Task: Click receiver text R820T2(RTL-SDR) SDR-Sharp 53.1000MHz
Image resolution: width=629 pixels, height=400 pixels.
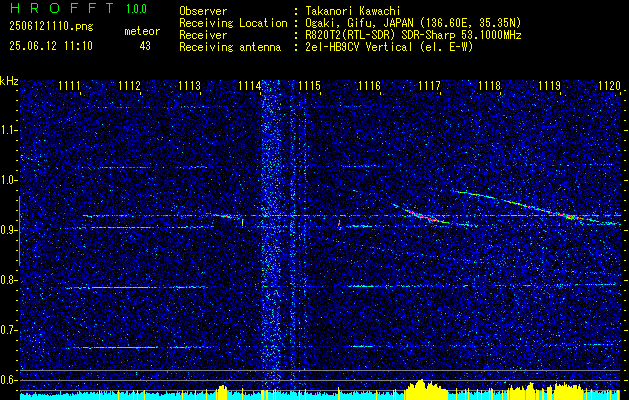Action: (414, 35)
